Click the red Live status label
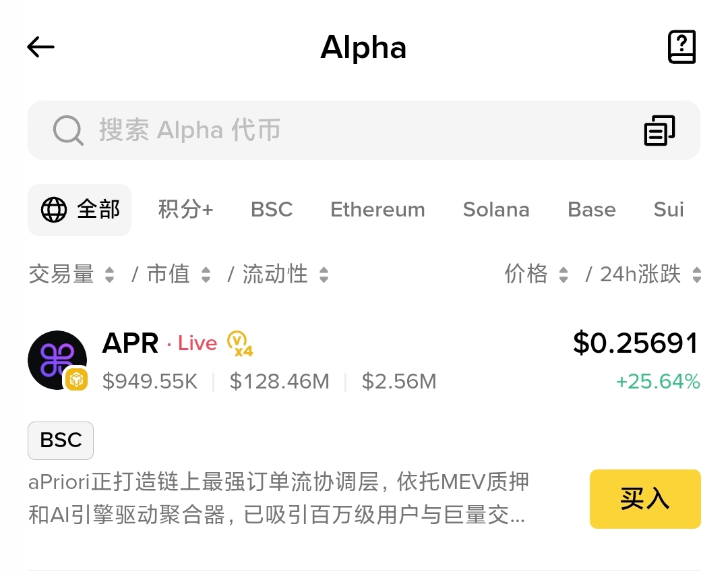Image resolution: width=728 pixels, height=576 pixels. (196, 344)
